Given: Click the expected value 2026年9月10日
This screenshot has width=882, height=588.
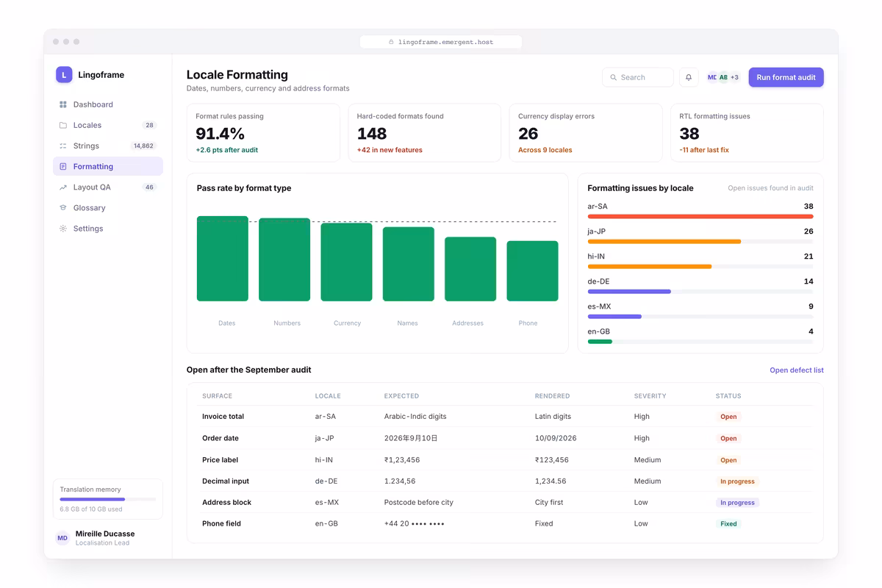Looking at the screenshot, I should 411,438.
